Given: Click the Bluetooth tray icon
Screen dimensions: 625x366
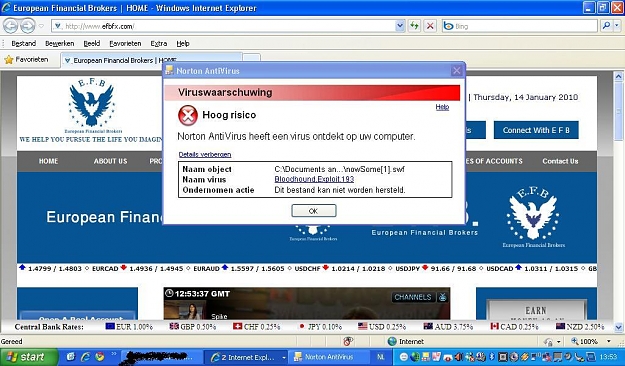Looking at the screenshot, I should click(x=491, y=357).
